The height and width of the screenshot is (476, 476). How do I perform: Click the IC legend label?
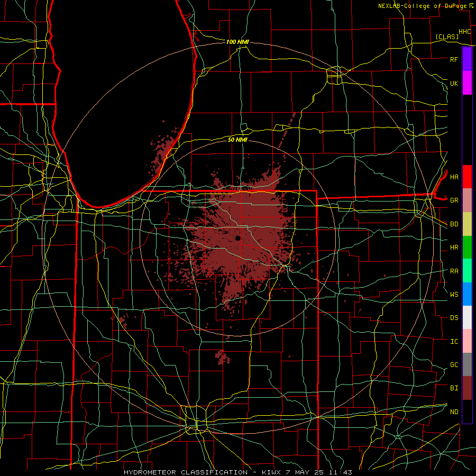[454, 342]
